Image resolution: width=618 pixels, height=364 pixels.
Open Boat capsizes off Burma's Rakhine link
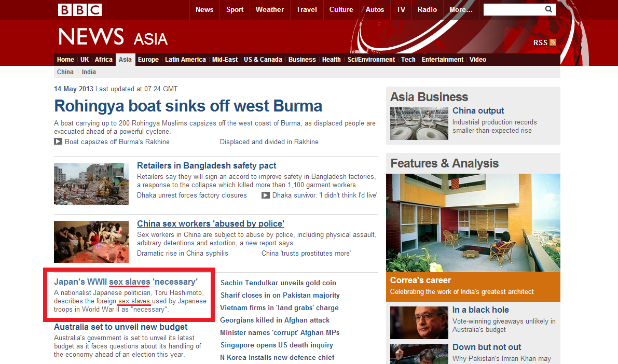[x=117, y=142]
